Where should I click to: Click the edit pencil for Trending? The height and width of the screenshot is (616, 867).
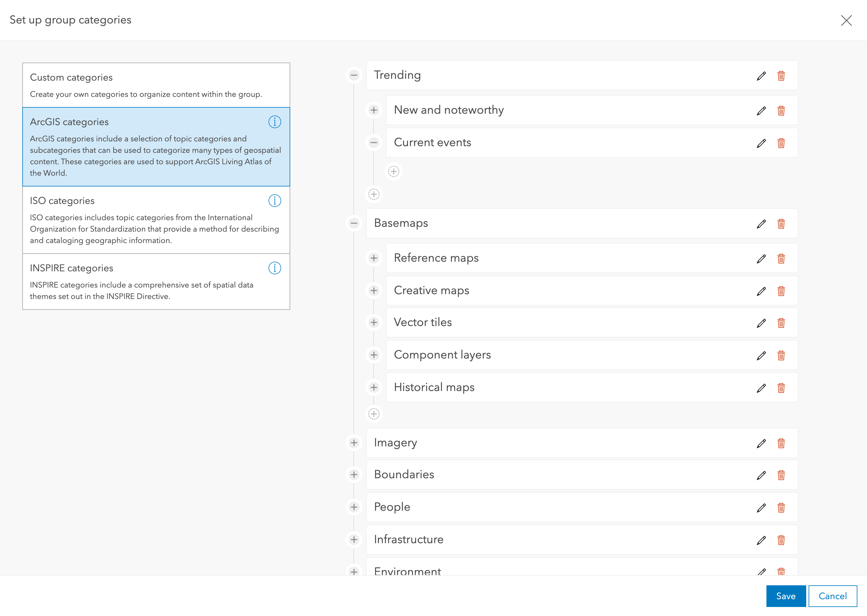click(x=761, y=76)
